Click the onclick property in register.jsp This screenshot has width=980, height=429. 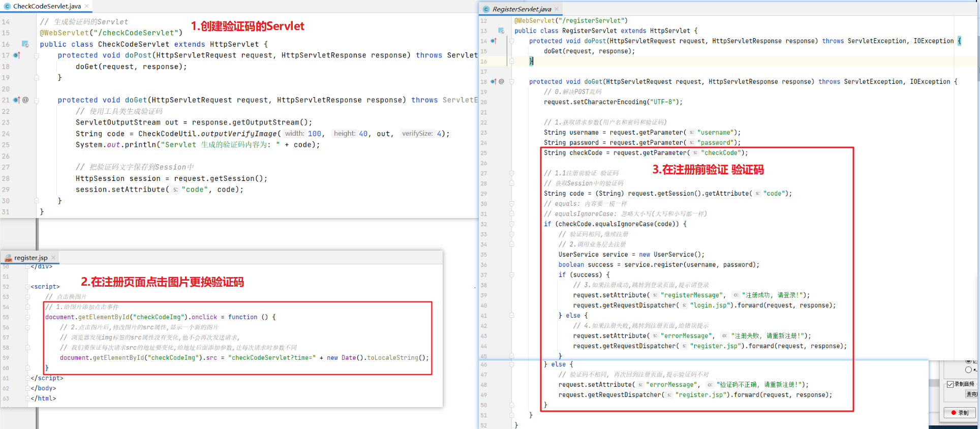204,317
